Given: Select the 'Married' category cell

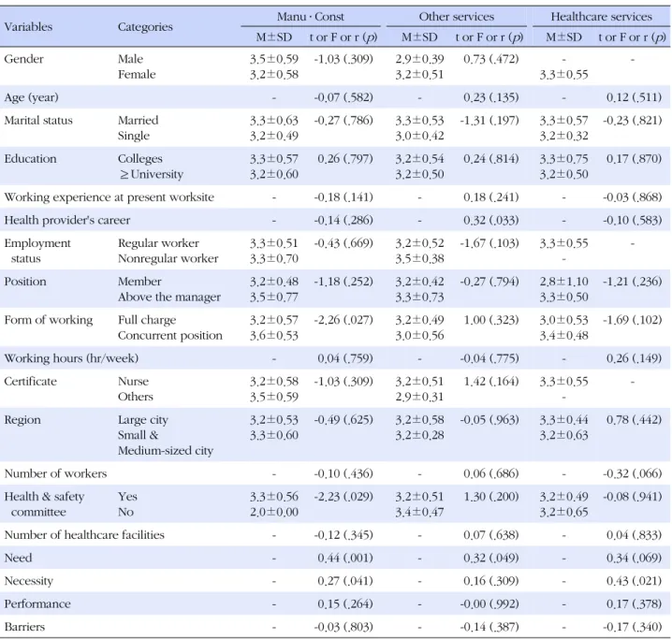Looking at the screenshot, I should pyautogui.click(x=138, y=120).
